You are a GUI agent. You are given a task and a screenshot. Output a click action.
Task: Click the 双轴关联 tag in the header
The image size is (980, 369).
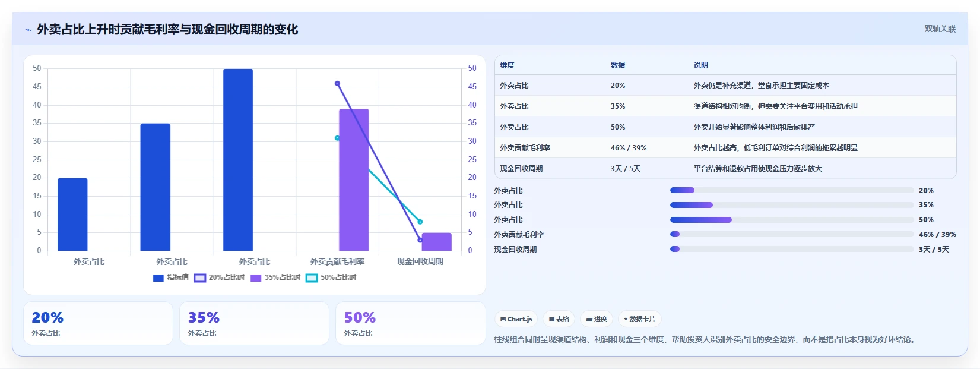[940, 29]
